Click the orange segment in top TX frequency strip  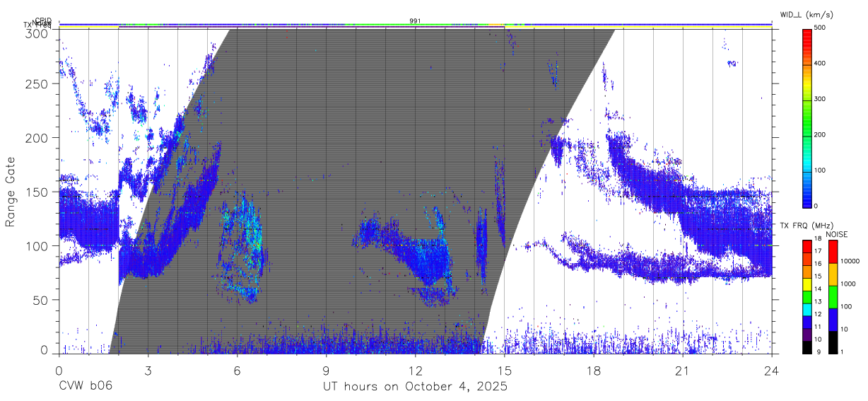[496, 25]
